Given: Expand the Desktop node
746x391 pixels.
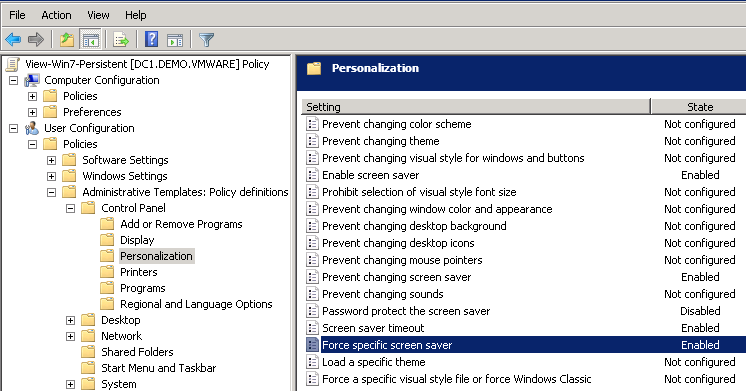Looking at the screenshot, I should 70,321.
